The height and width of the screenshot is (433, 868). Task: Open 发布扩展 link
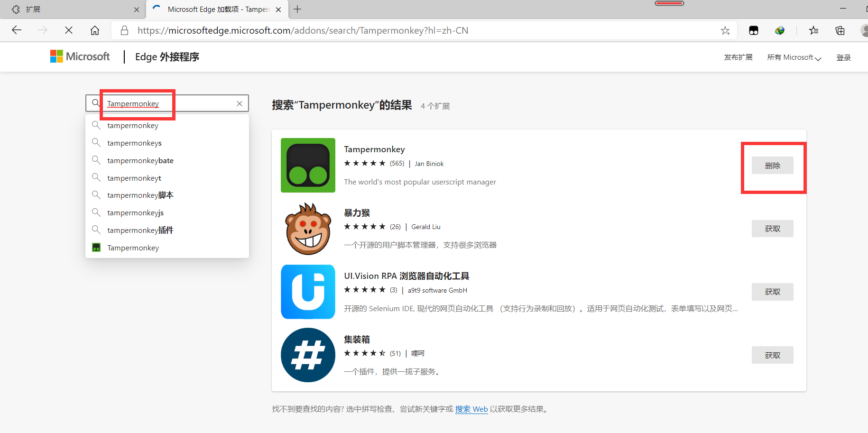[x=738, y=57]
